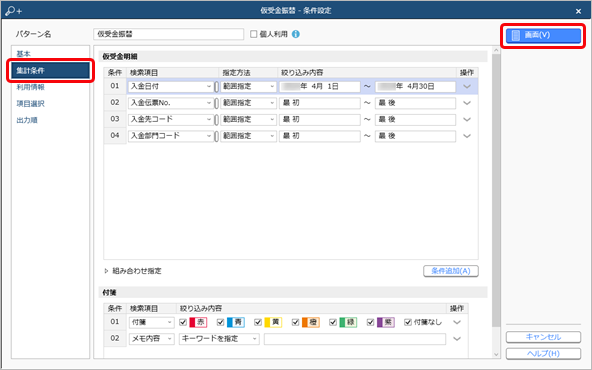This screenshot has height=370, width=592.
Task: Uncheck the 紫 (purple) tag checkbox
Action: click(370, 322)
